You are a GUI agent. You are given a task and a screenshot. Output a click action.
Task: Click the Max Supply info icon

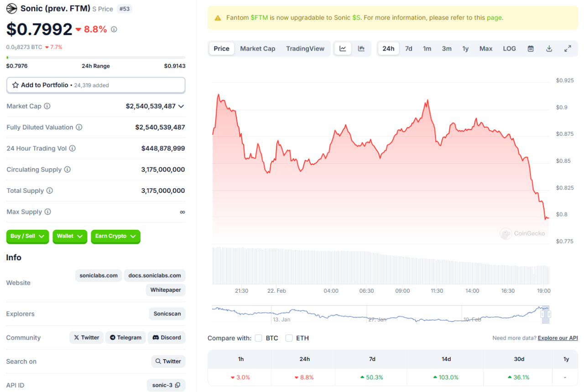[x=48, y=212]
